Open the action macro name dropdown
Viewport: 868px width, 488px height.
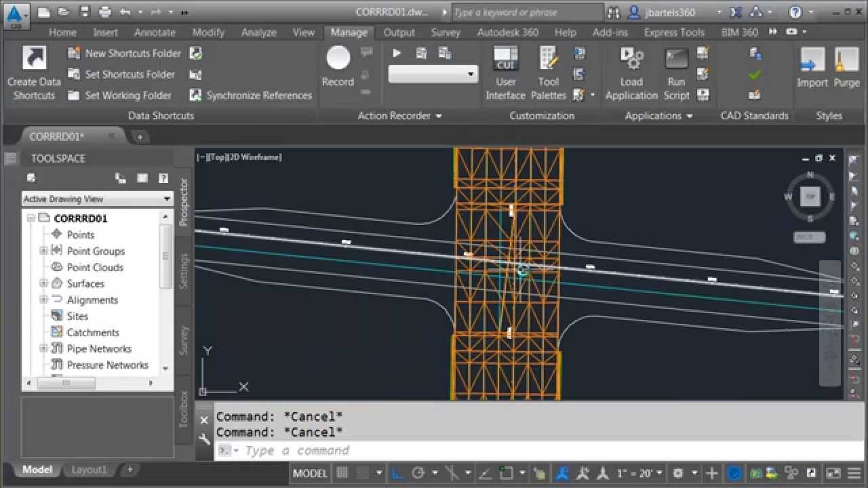tap(433, 75)
